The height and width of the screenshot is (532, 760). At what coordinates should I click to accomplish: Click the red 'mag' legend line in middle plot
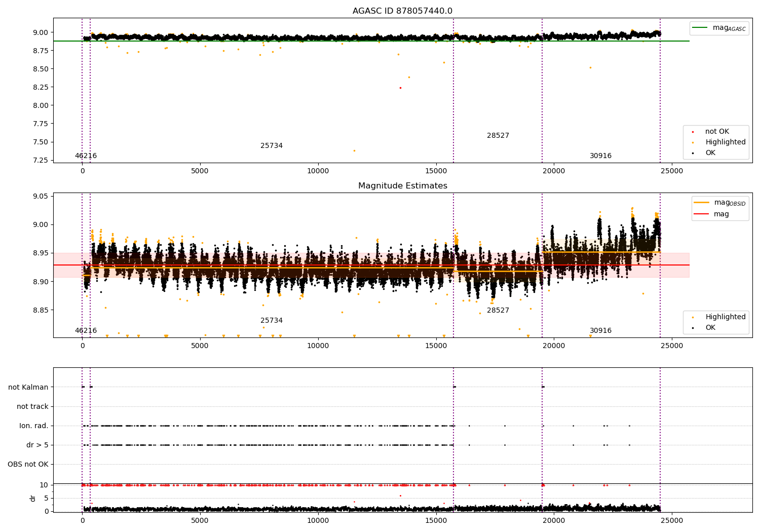point(701,214)
